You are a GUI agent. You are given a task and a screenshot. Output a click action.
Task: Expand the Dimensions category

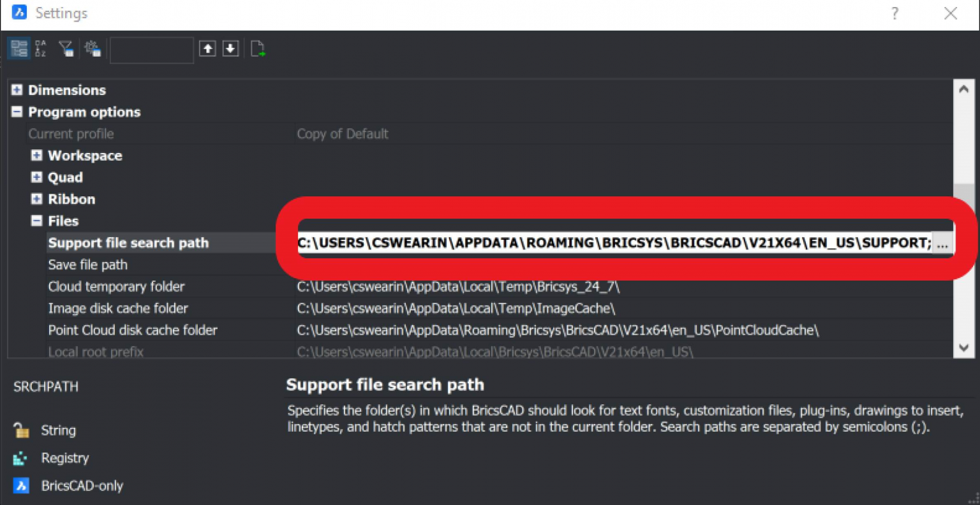click(x=16, y=90)
